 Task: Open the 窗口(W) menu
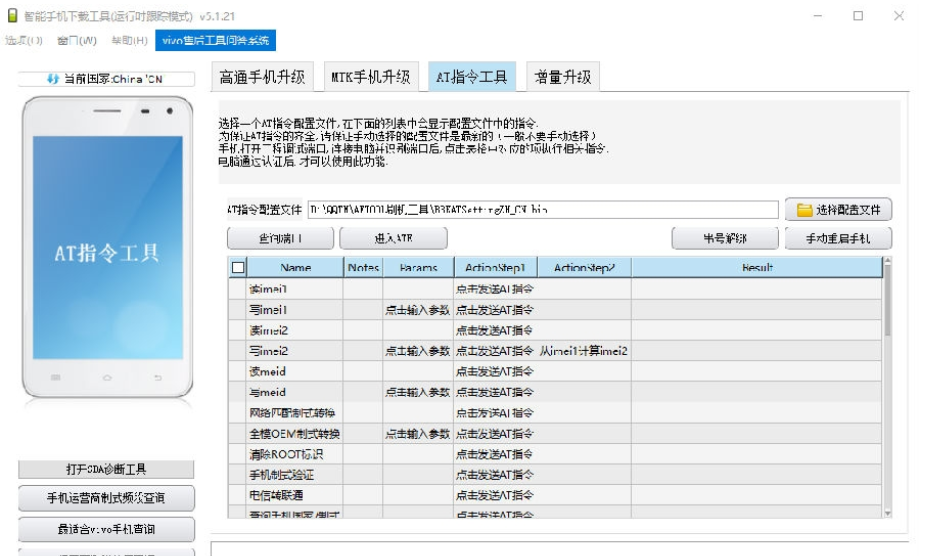(x=77, y=40)
